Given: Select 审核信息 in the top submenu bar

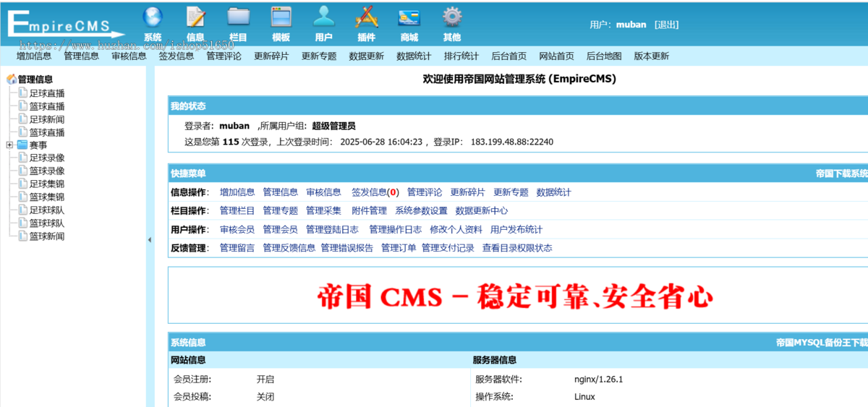Looking at the screenshot, I should coord(129,56).
